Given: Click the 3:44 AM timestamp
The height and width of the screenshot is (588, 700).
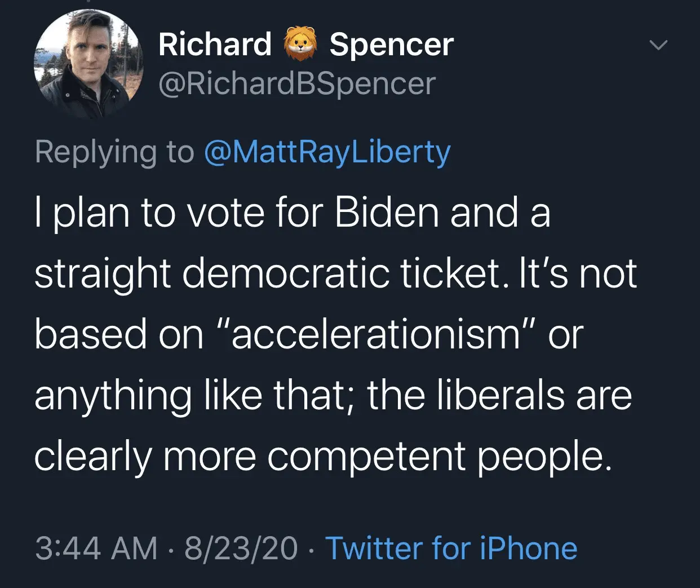Looking at the screenshot, I should click(96, 548).
